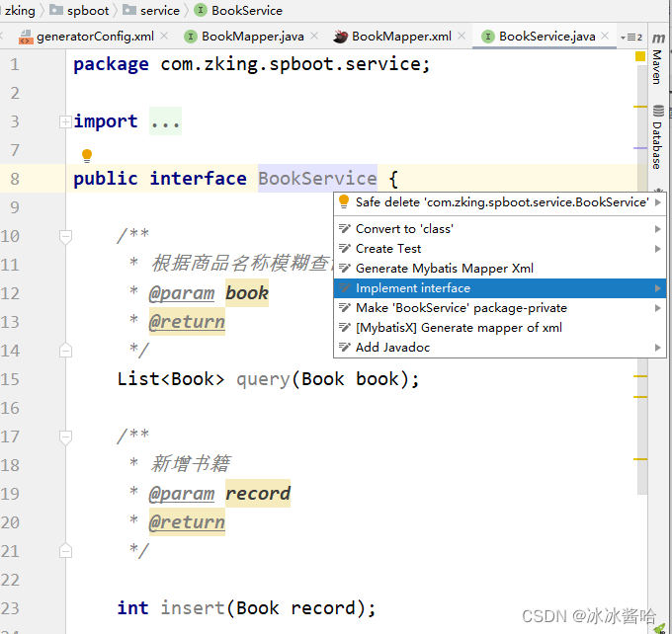Viewport: 672px width, 634px height.
Task: Select Make 'BookService' package-private
Action: tap(500, 308)
